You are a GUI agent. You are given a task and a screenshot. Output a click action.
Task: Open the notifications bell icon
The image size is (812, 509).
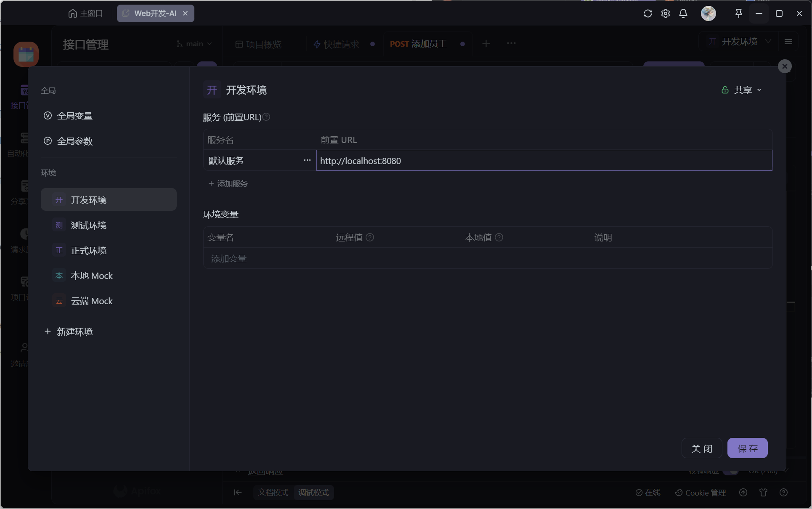(x=683, y=13)
